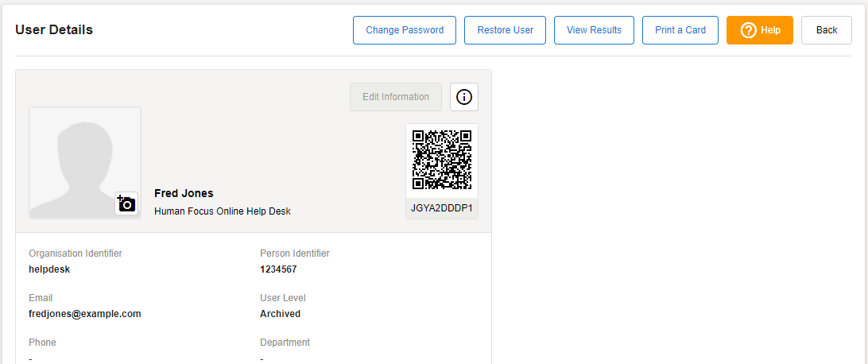The width and height of the screenshot is (868, 364).
Task: Click the Department field label
Action: [x=285, y=343]
